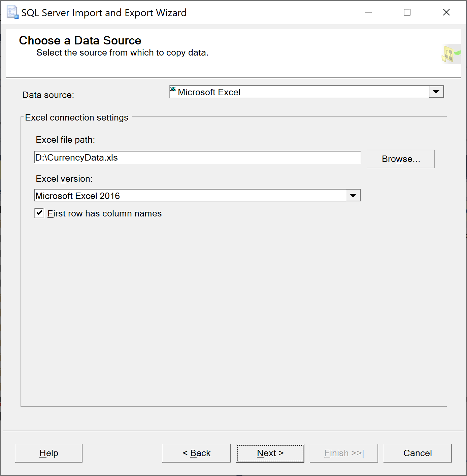Toggle First row has column names checkbox
467x476 pixels.
(39, 213)
